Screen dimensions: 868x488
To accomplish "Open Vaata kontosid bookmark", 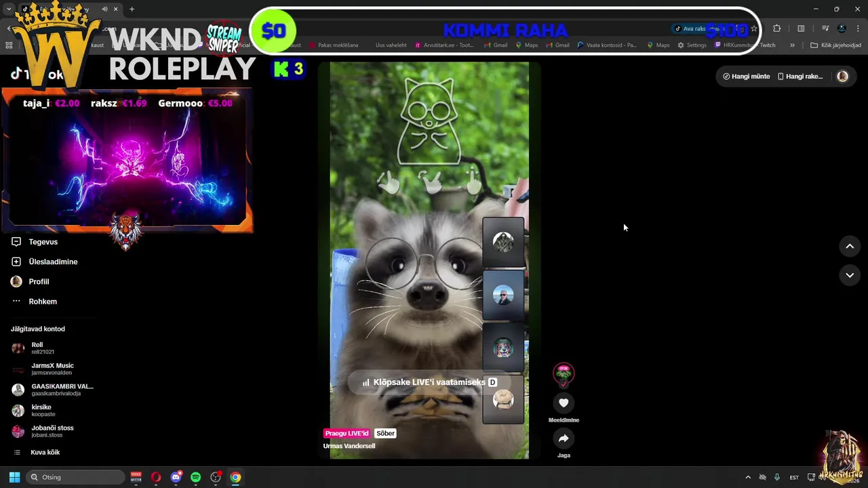I will pyautogui.click(x=607, y=45).
